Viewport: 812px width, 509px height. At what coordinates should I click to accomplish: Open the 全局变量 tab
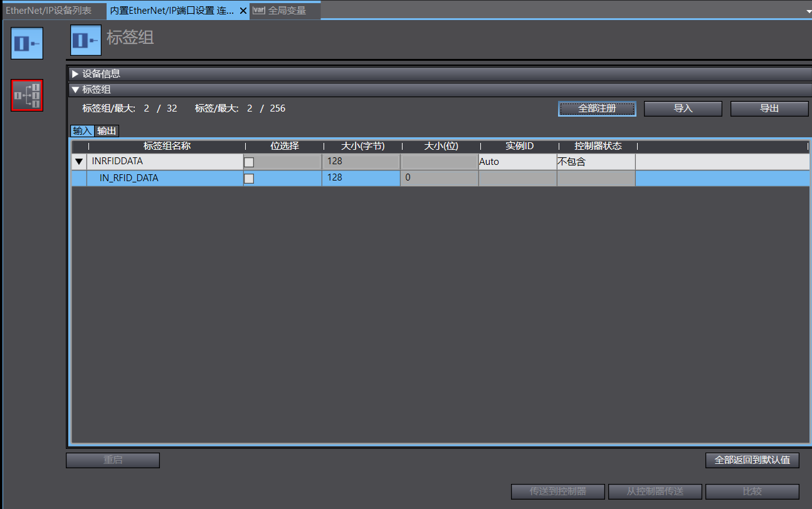coord(287,11)
